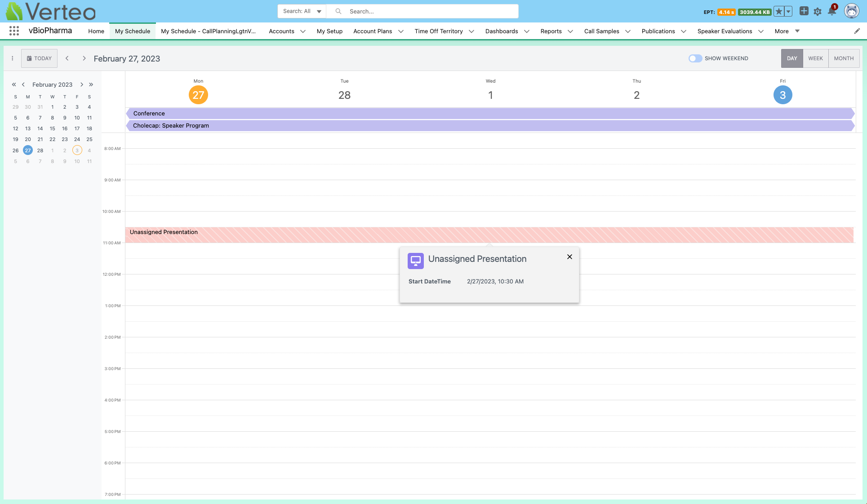Toggle the Show Weekend switch
This screenshot has width=867, height=504.
tap(695, 58)
